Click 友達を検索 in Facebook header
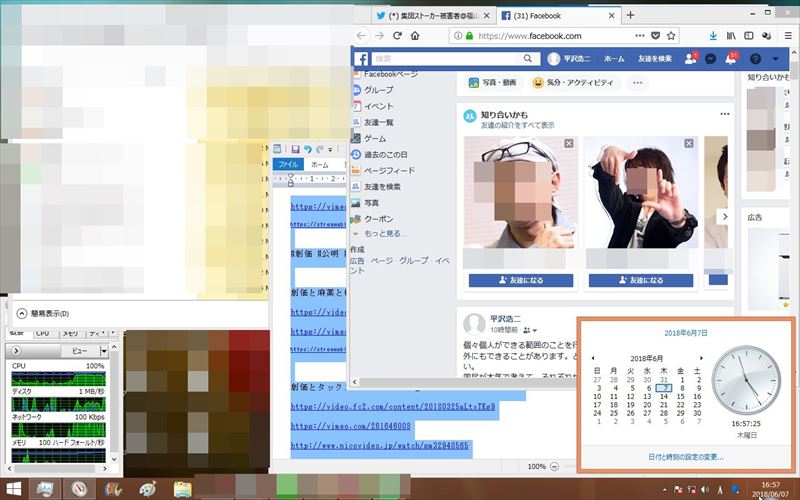The height and width of the screenshot is (500, 800). pos(655,59)
